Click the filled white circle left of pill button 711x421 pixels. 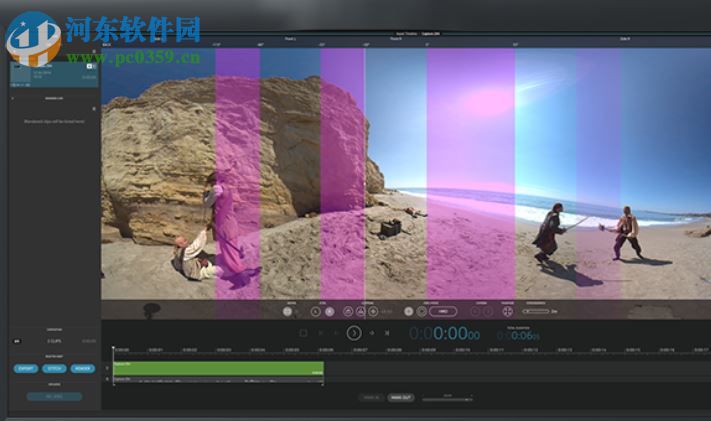pyautogui.click(x=409, y=311)
